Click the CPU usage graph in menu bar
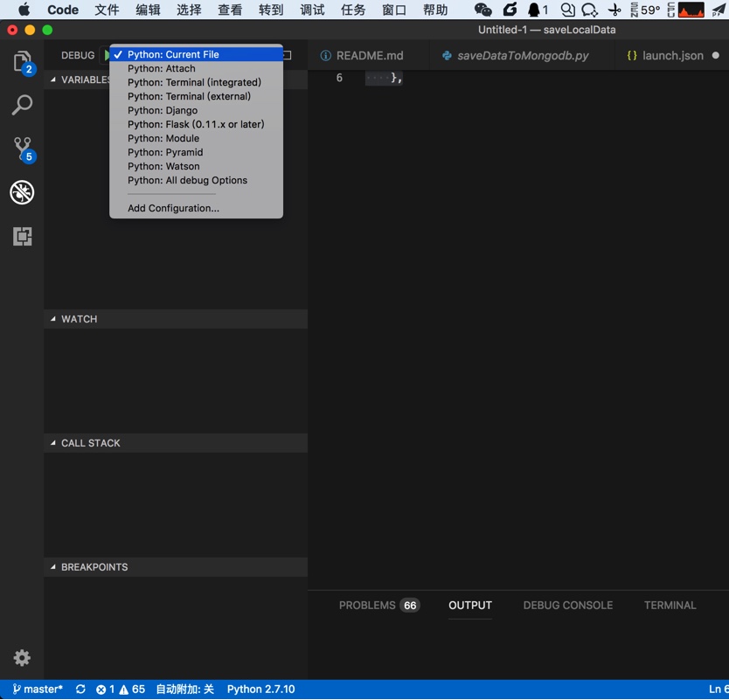Image resolution: width=729 pixels, height=700 pixels. point(691,10)
